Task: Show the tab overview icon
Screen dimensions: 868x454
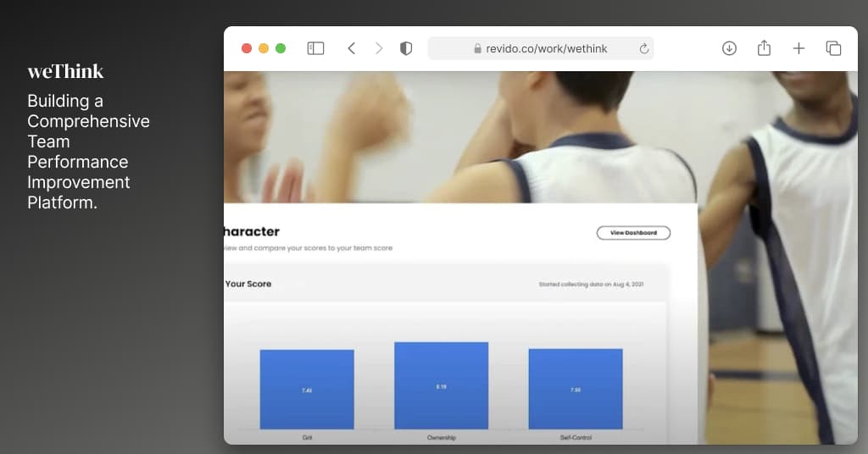Action: pos(833,48)
